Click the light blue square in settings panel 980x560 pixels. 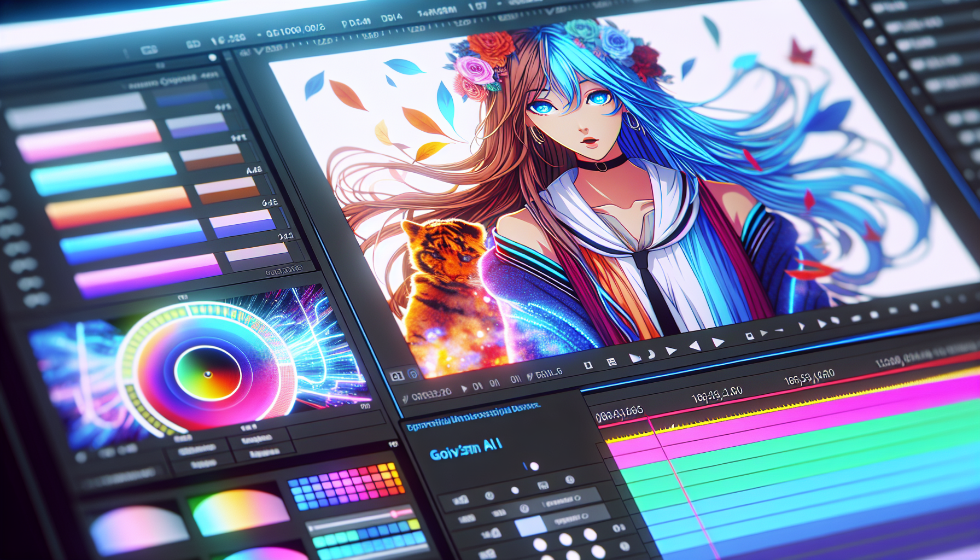(x=530, y=527)
